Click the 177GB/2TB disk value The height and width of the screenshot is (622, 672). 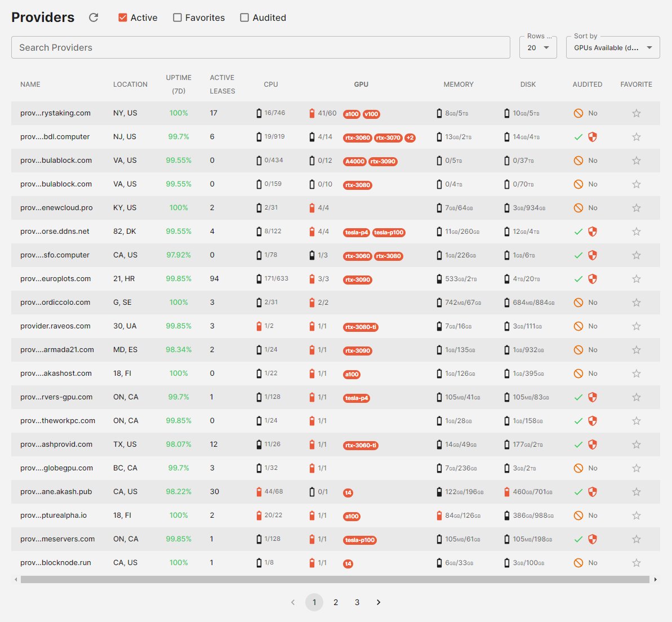pos(528,445)
